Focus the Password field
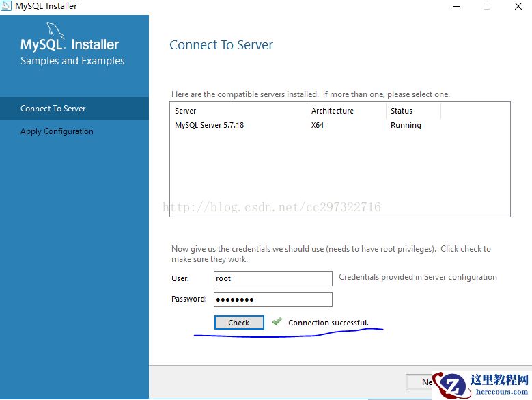Viewport: 532px width, 400px height. [x=272, y=299]
